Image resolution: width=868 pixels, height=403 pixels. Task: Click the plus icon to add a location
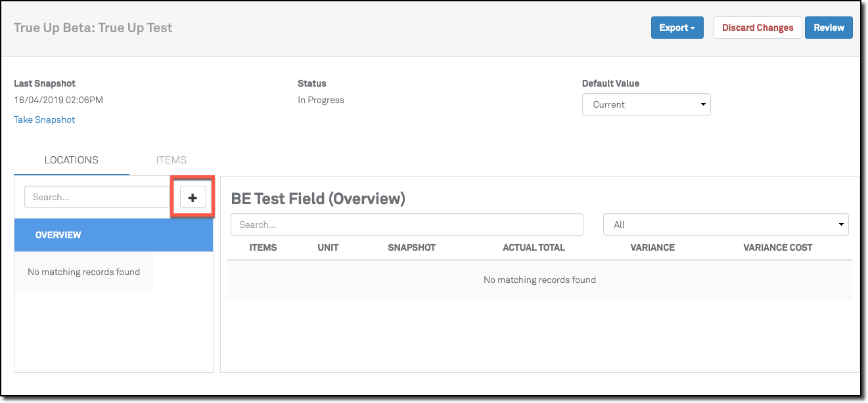(193, 198)
